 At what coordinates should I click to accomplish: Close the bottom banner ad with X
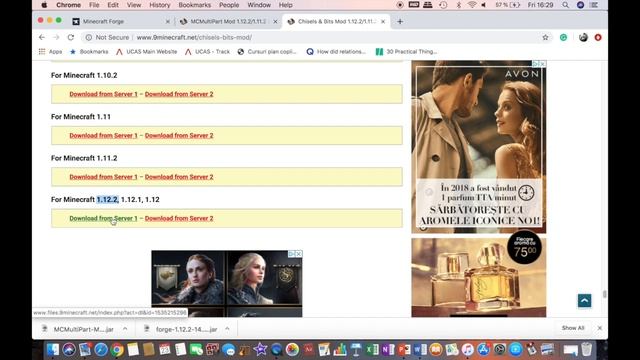299,254
